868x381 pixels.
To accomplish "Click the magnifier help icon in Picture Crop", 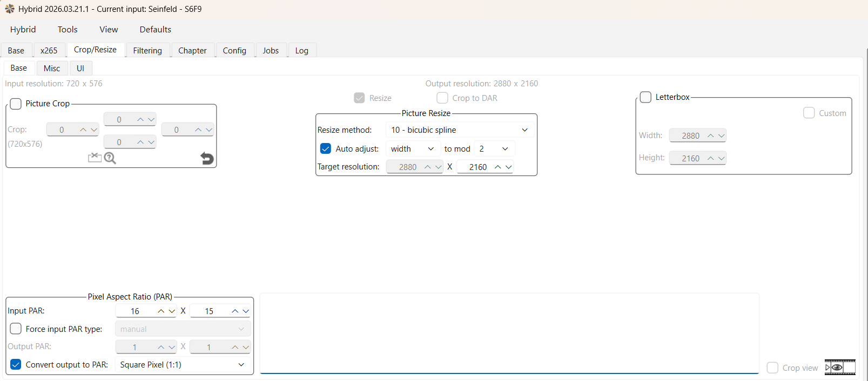I will (x=110, y=158).
